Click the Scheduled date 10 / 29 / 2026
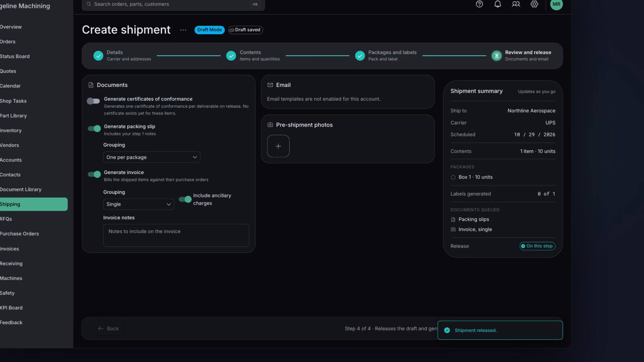This screenshot has width=644, height=362. 534,134
